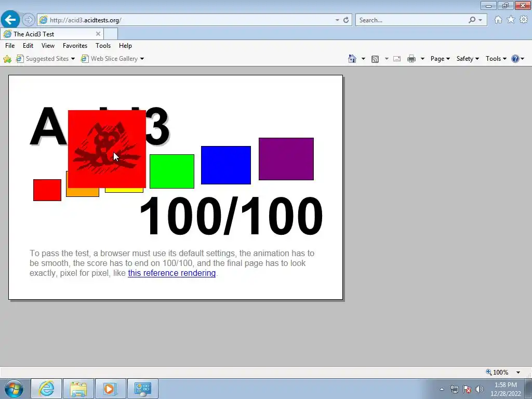The image size is (532, 399).
Task: Open Windows Media Player taskbar icon
Action: [x=110, y=389]
